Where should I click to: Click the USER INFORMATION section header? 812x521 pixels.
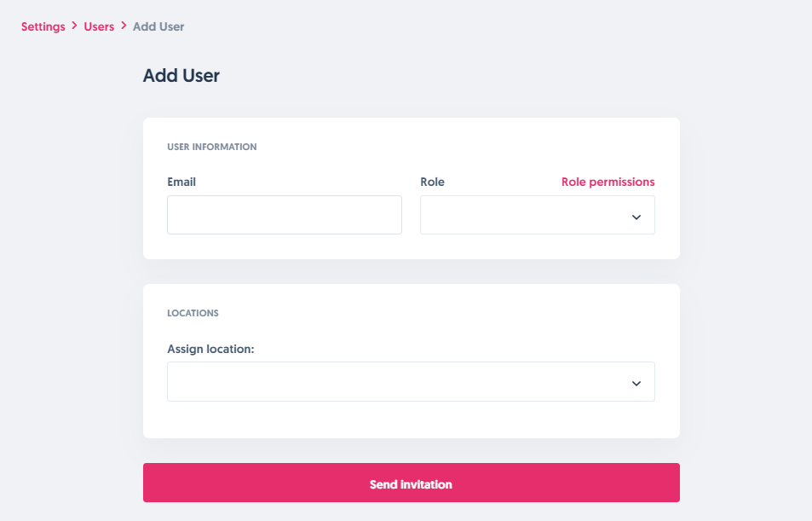[x=212, y=147]
